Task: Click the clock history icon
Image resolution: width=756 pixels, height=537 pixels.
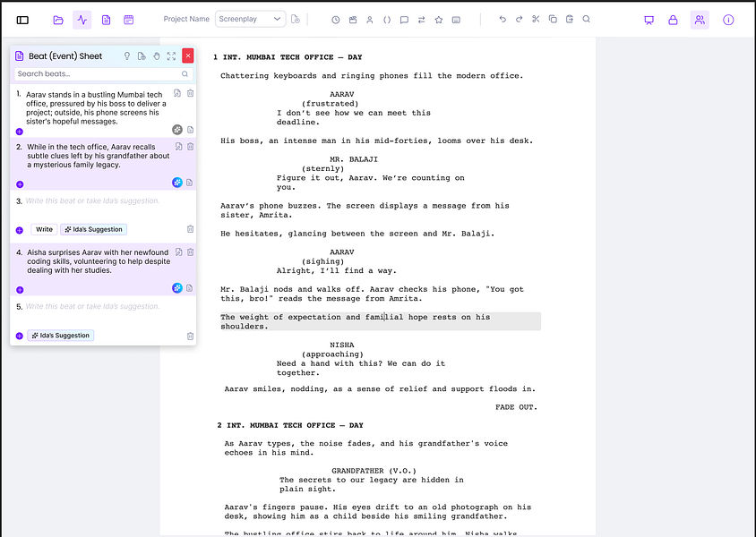Action: [336, 20]
